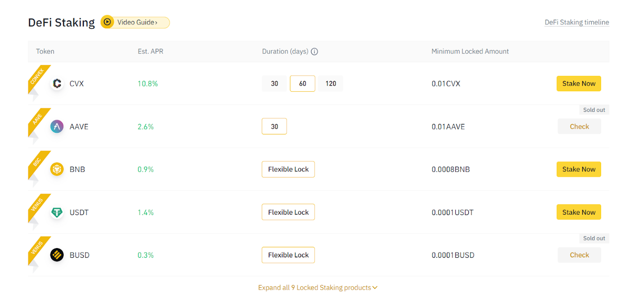Click Flexible Lock for BUSD
The image size is (644, 298).
pos(288,255)
